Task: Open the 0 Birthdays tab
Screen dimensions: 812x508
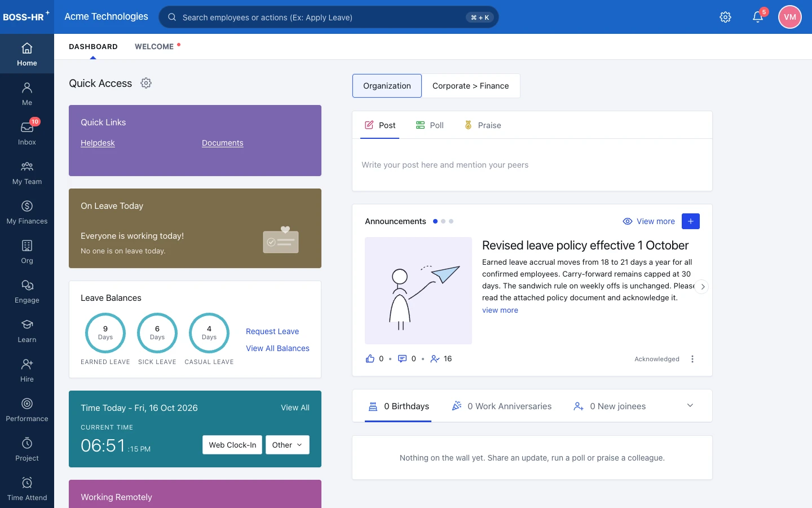Action: (398, 406)
